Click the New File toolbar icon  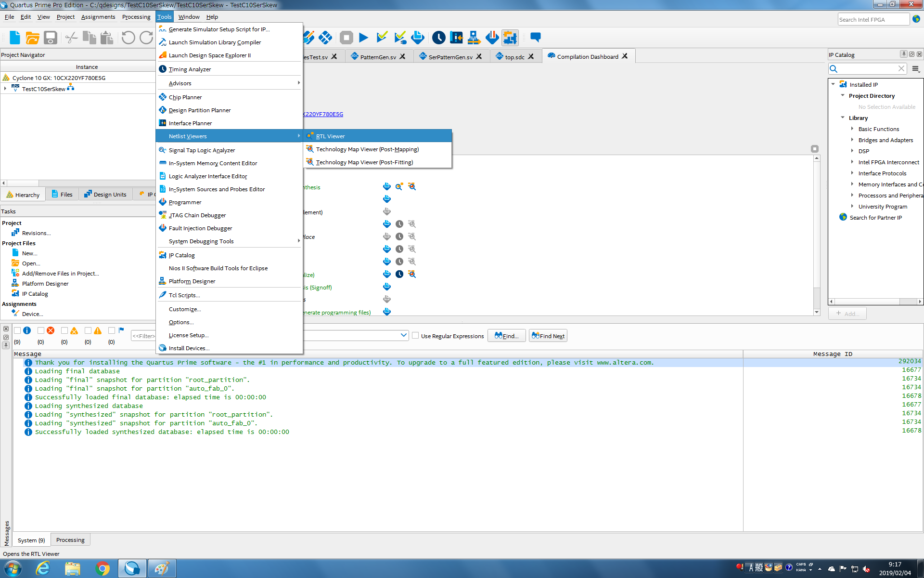click(x=15, y=38)
